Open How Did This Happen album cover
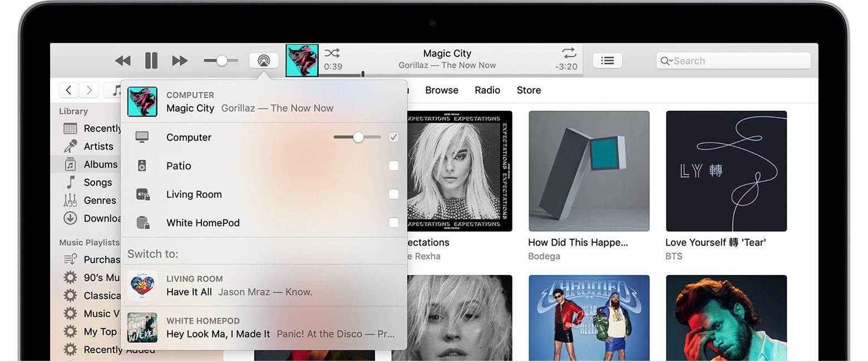The width and height of the screenshot is (868, 362). (589, 171)
